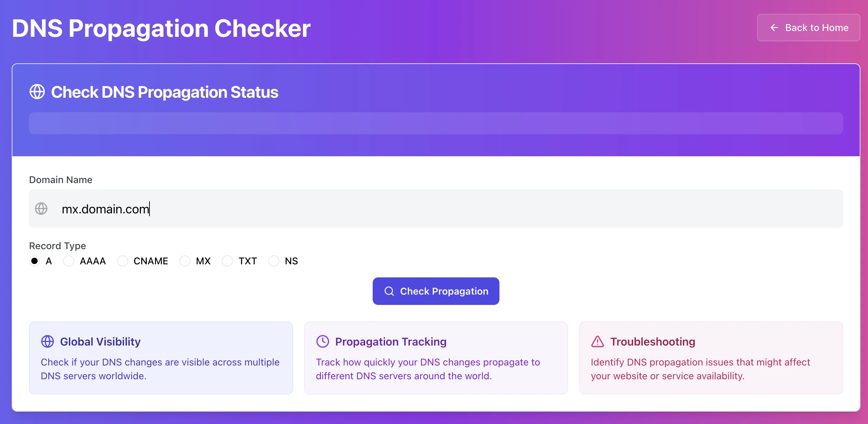Choose the NS record type option
Viewport: 868px width, 424px height.
pyautogui.click(x=274, y=261)
